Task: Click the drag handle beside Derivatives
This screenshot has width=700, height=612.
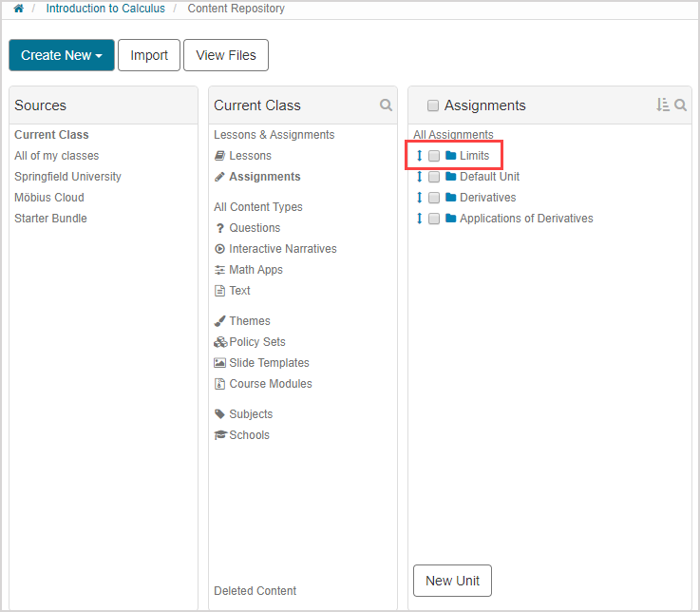Action: coord(419,198)
